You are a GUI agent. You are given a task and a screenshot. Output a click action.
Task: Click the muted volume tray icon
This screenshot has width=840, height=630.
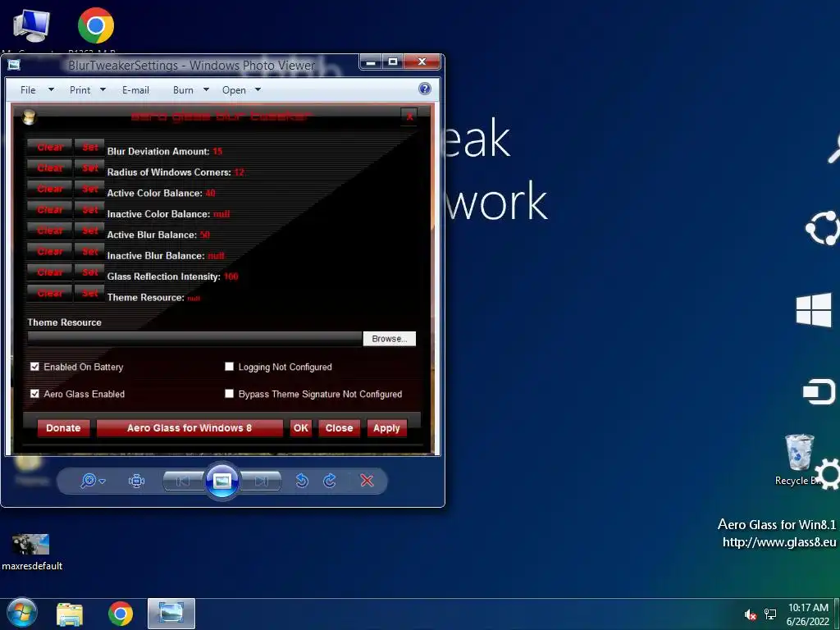pos(751,615)
